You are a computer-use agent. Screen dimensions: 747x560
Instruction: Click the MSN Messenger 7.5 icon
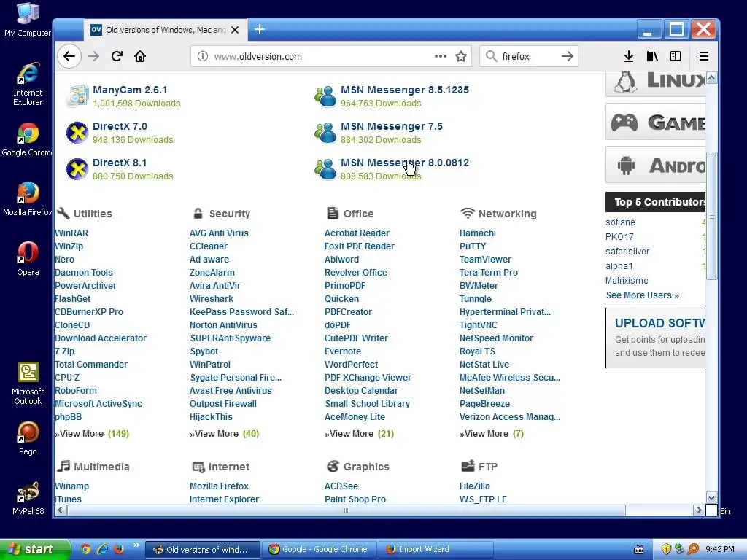coord(325,133)
